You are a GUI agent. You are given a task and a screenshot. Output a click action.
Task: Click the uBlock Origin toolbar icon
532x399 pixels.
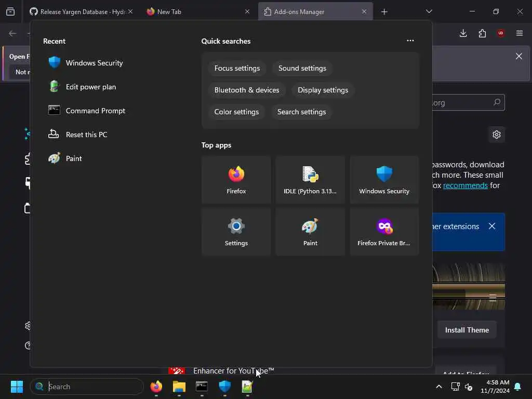(x=501, y=33)
